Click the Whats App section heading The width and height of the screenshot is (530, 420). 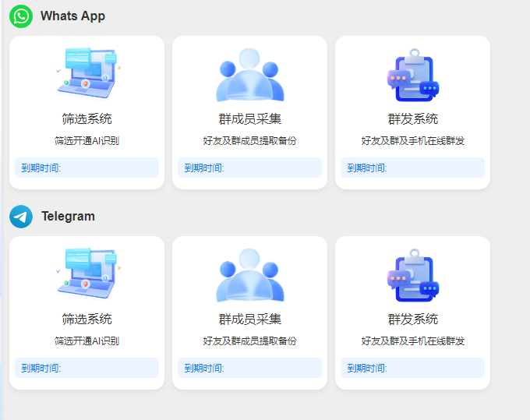point(72,16)
